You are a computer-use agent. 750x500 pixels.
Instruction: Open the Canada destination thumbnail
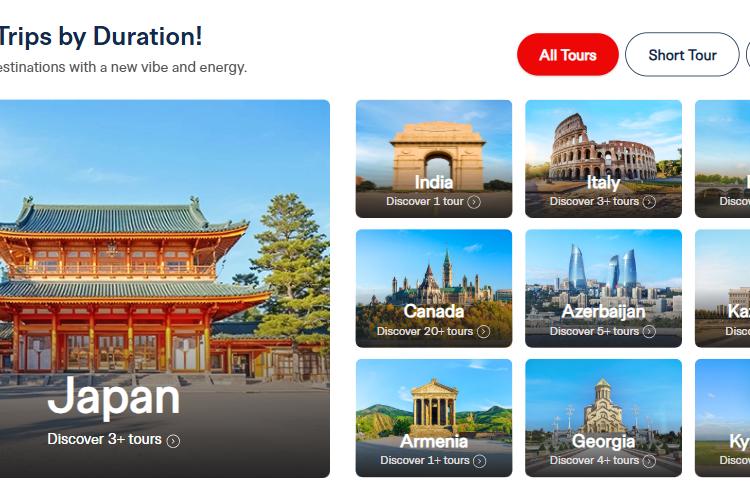click(434, 289)
